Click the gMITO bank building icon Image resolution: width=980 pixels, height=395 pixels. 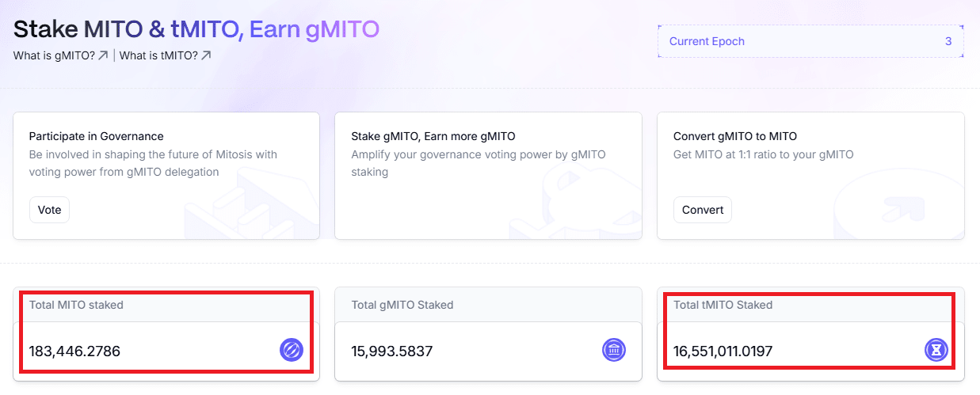(x=613, y=350)
